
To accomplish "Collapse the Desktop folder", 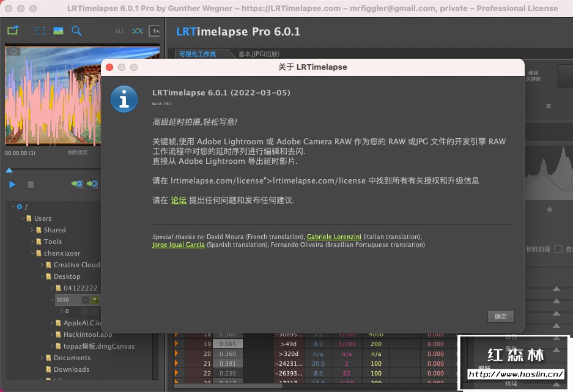I will pyautogui.click(x=42, y=276).
